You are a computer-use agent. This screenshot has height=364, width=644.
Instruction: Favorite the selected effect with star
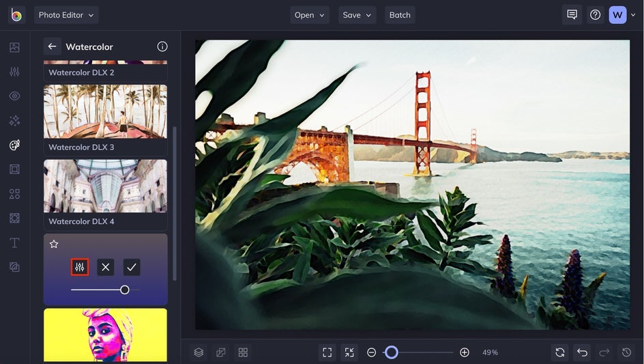coord(54,244)
